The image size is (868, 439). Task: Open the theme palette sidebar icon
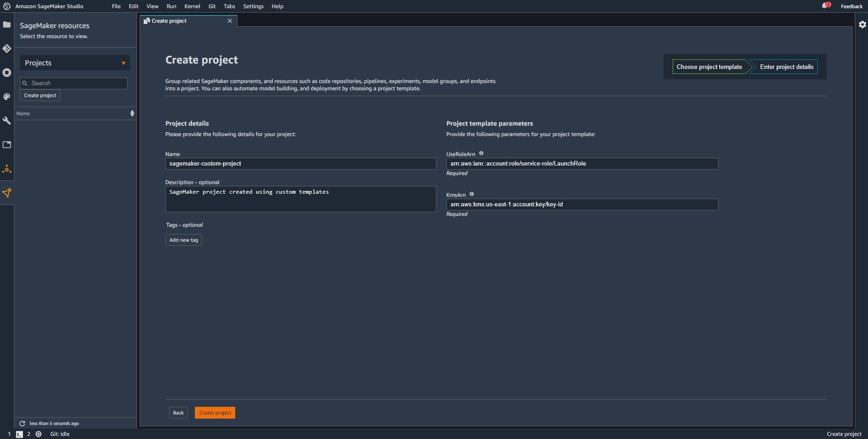pyautogui.click(x=7, y=97)
